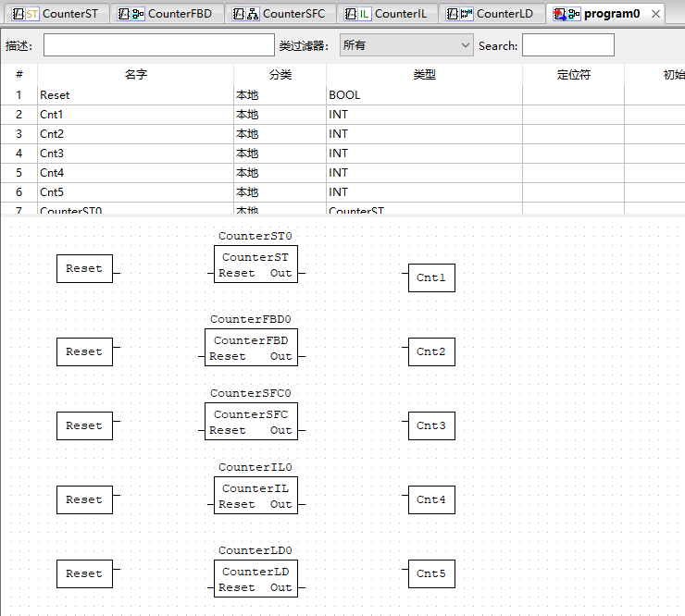Sort by the 名字 column header
This screenshot has height=616, width=685.
135,75
